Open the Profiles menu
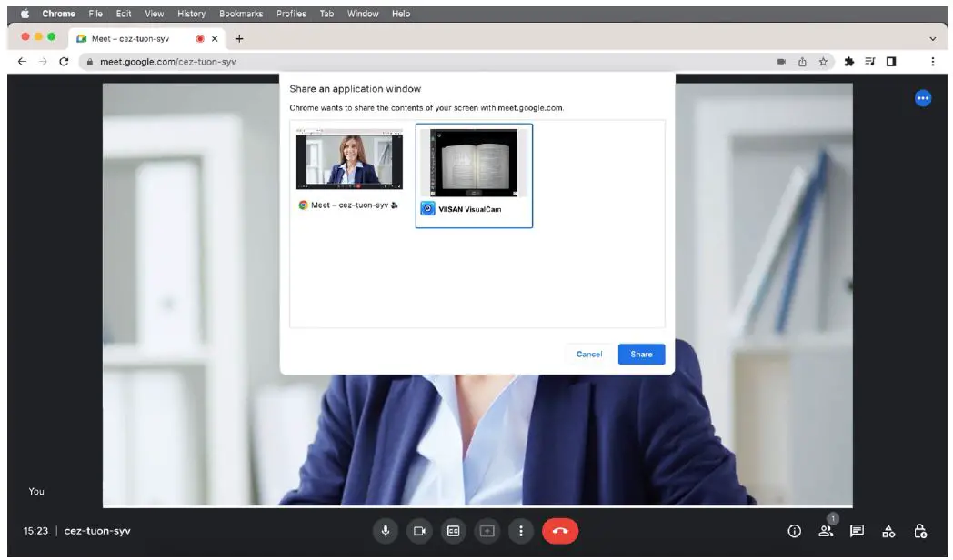The width and height of the screenshot is (953, 560). (x=291, y=14)
